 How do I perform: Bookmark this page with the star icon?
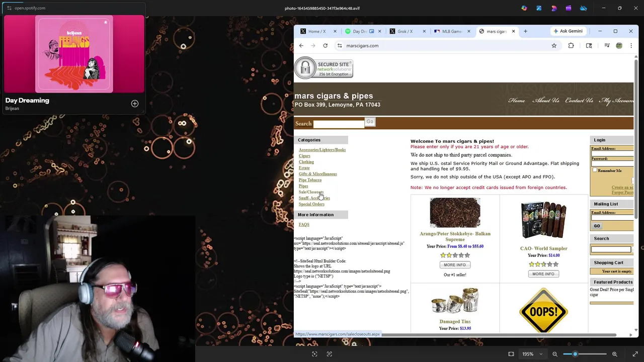[x=554, y=46]
